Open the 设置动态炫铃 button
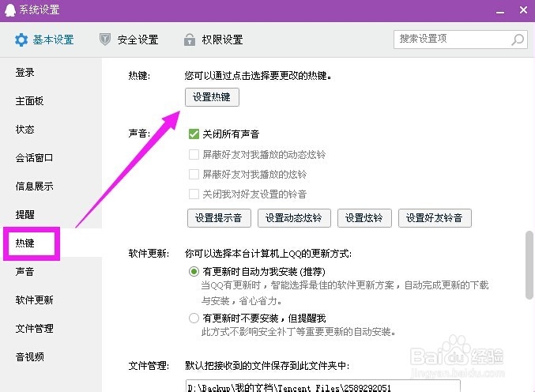The height and width of the screenshot is (392, 535). pyautogui.click(x=294, y=218)
